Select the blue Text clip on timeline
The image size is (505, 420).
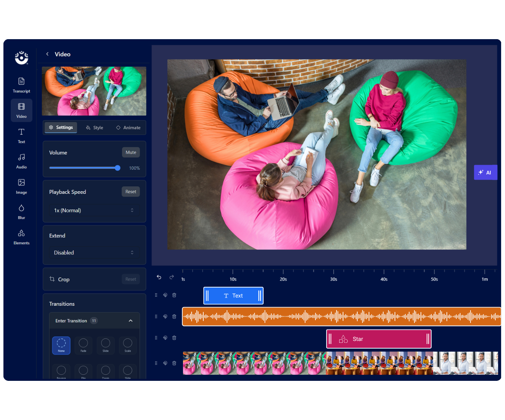click(x=233, y=296)
